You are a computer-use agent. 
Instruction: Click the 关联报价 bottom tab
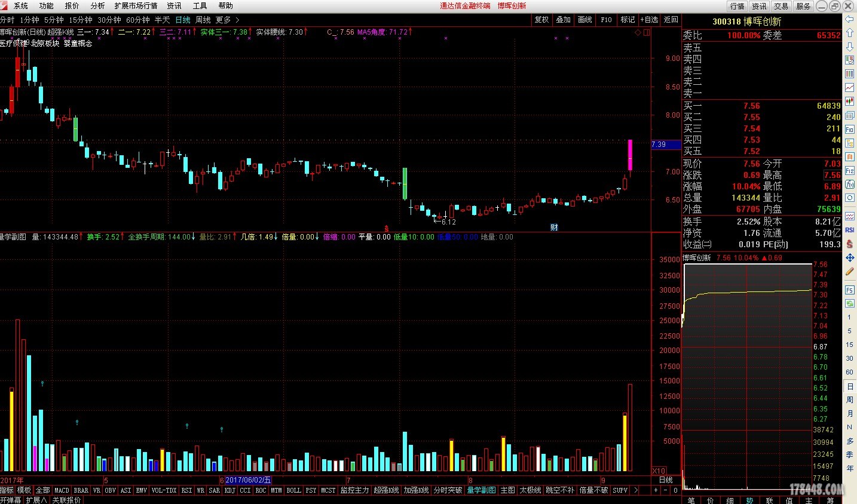point(66,500)
